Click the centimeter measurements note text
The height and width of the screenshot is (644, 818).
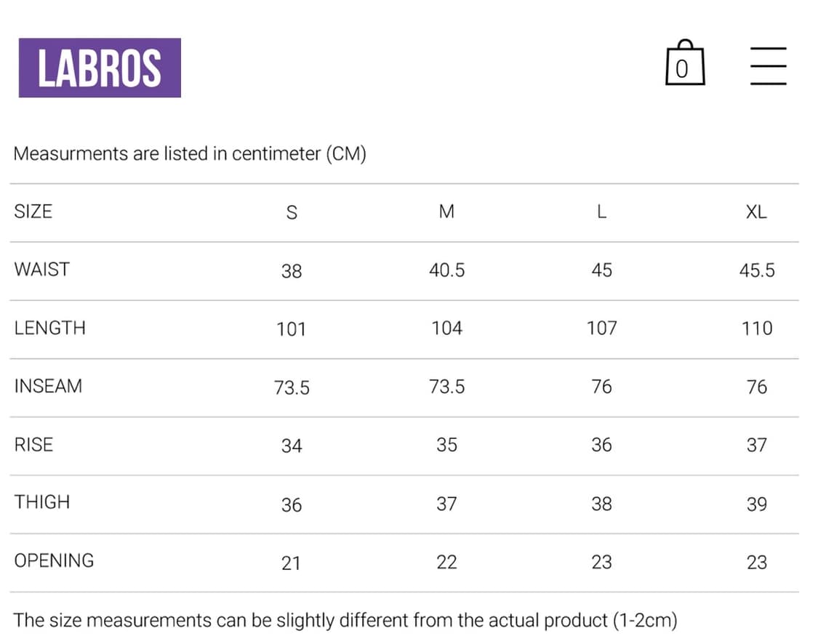point(190,154)
